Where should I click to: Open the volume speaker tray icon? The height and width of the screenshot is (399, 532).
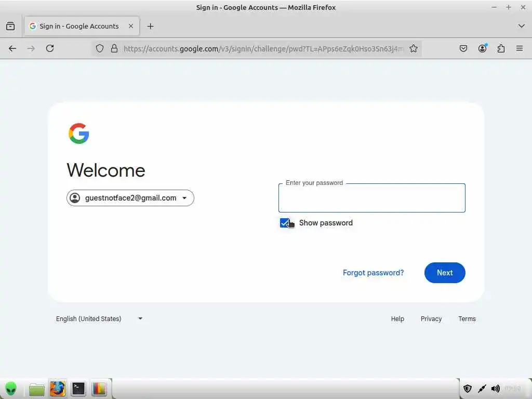495,389
